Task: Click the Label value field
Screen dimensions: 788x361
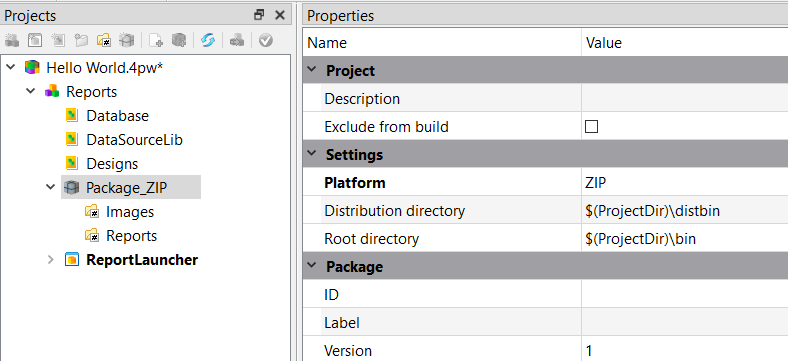Action: click(x=685, y=322)
